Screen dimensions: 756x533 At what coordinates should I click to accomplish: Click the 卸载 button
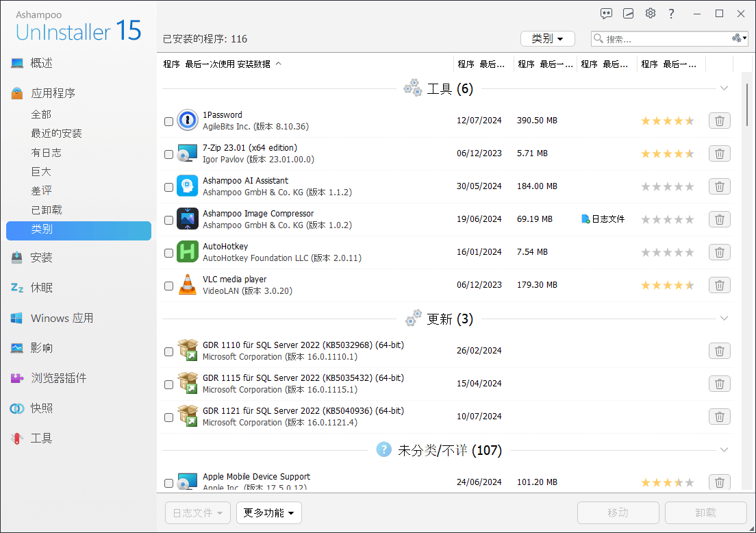705,512
